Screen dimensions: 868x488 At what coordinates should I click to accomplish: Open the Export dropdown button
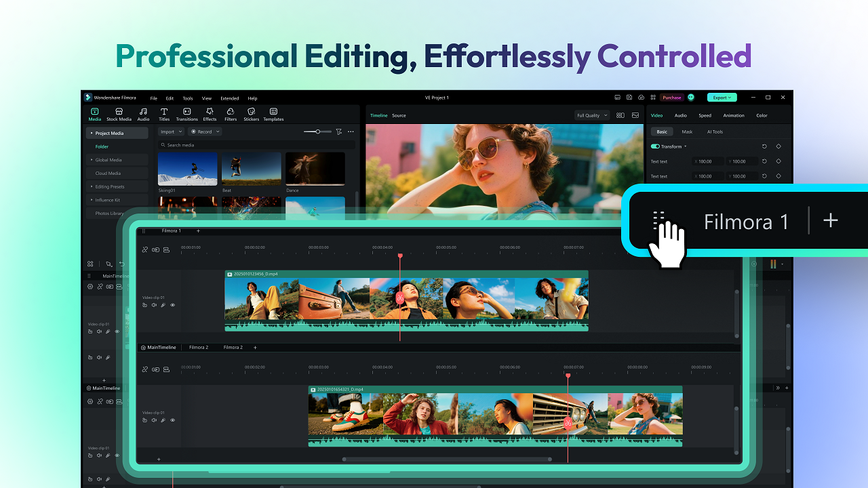(722, 98)
